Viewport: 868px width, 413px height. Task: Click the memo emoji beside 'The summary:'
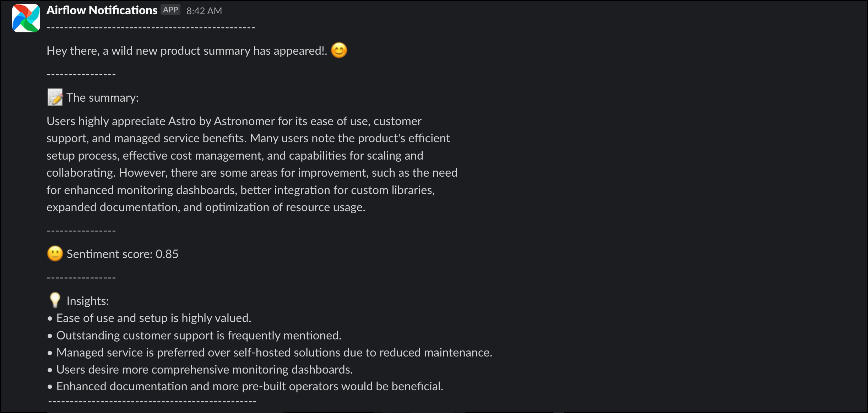(55, 97)
